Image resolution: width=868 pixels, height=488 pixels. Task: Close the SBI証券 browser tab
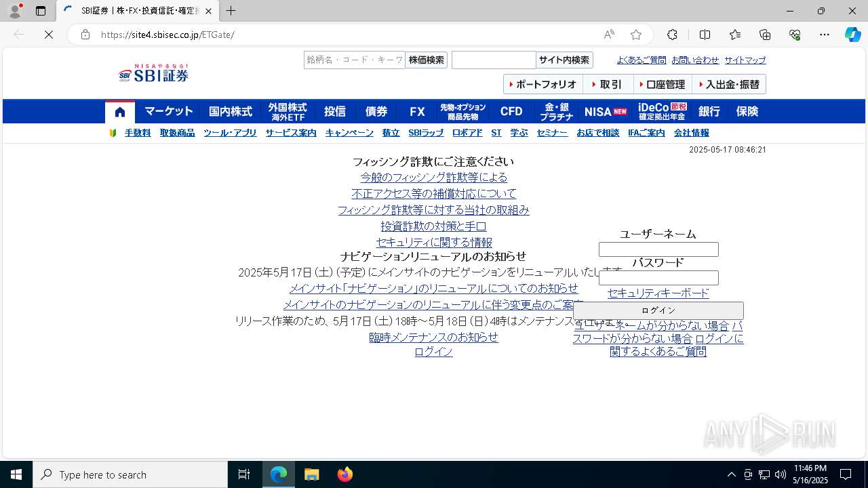click(x=208, y=11)
